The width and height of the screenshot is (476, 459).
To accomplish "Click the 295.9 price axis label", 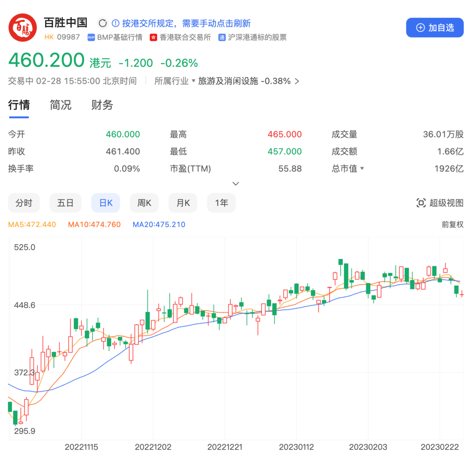I will point(25,431).
